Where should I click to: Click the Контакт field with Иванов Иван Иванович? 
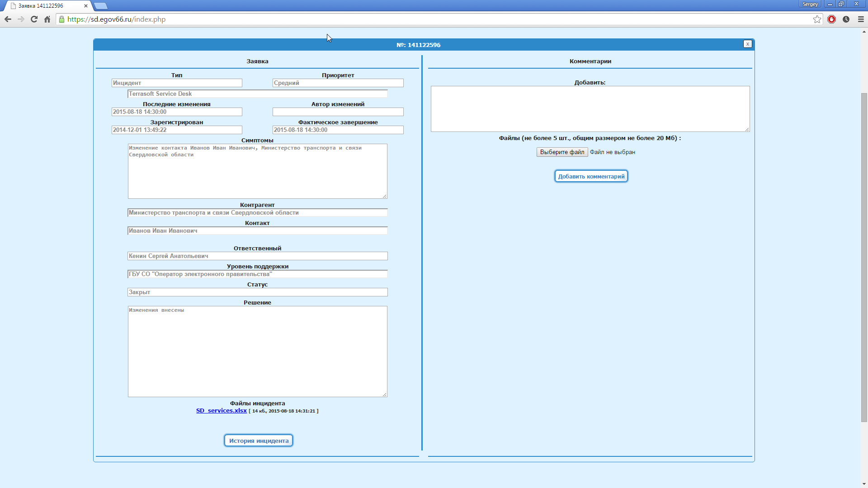(257, 231)
